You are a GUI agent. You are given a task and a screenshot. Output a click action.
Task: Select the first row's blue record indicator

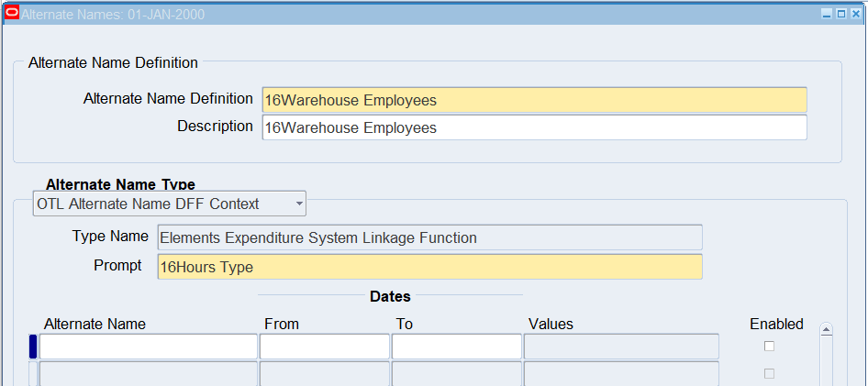tap(33, 347)
